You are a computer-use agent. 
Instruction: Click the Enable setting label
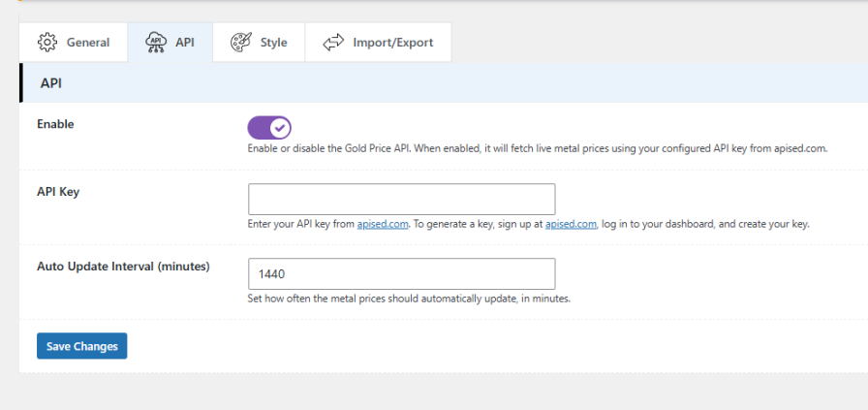tap(55, 124)
